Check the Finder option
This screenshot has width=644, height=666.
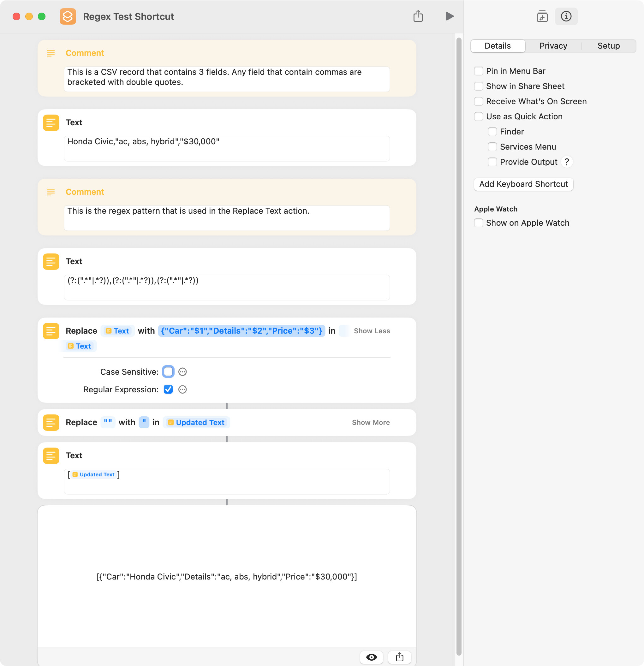coord(492,132)
